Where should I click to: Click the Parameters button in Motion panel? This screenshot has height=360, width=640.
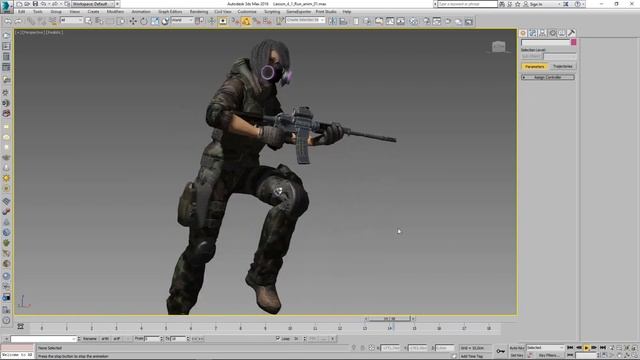[x=535, y=66]
